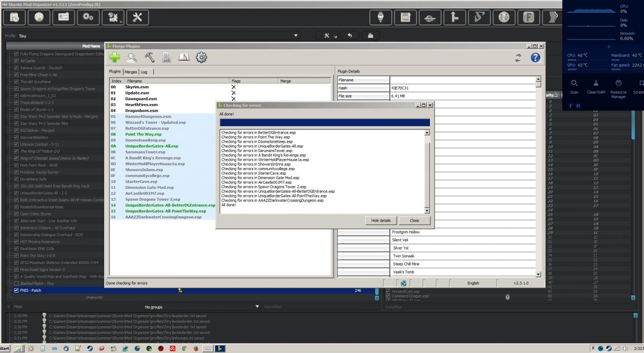Sort plugins by the Index column header
The height and width of the screenshot is (353, 644).
point(117,81)
